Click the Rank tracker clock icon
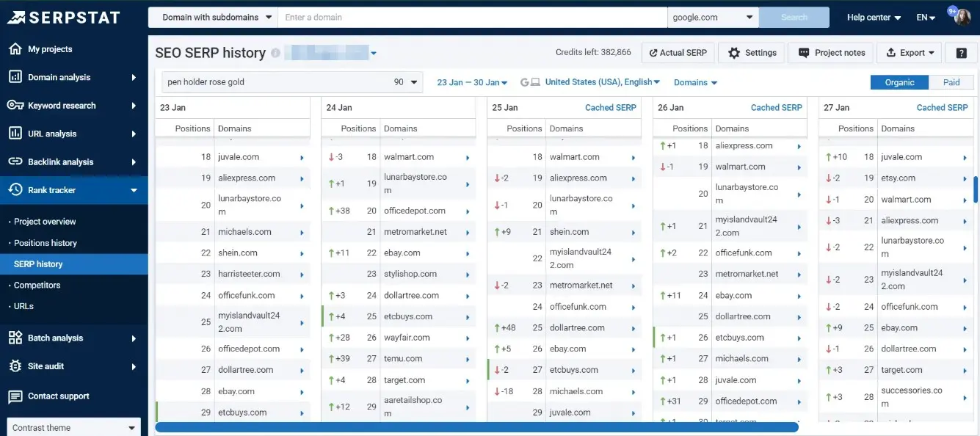 pos(15,189)
